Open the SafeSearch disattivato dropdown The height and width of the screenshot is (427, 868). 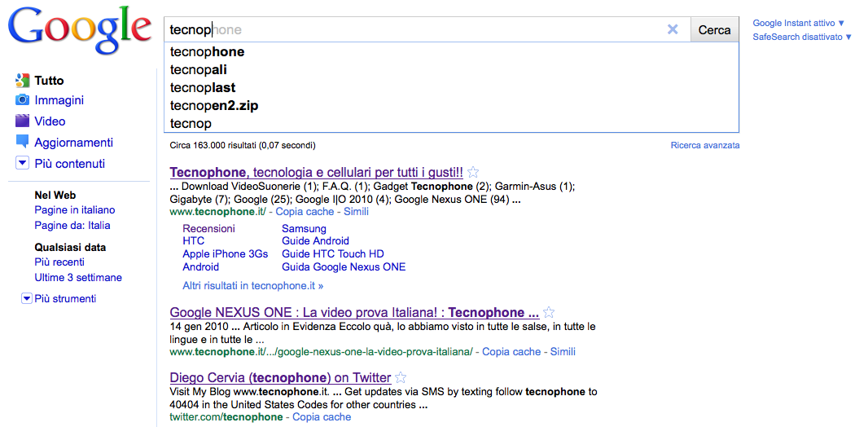tap(801, 37)
